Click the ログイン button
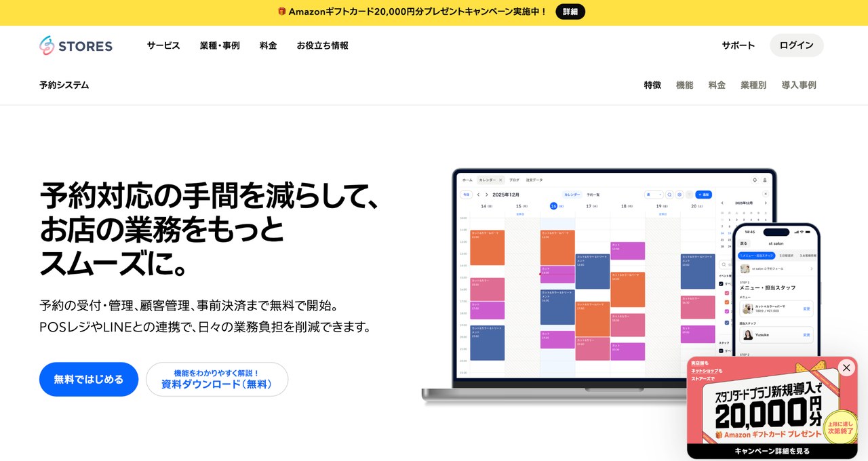Image resolution: width=868 pixels, height=461 pixels. pyautogui.click(x=797, y=45)
